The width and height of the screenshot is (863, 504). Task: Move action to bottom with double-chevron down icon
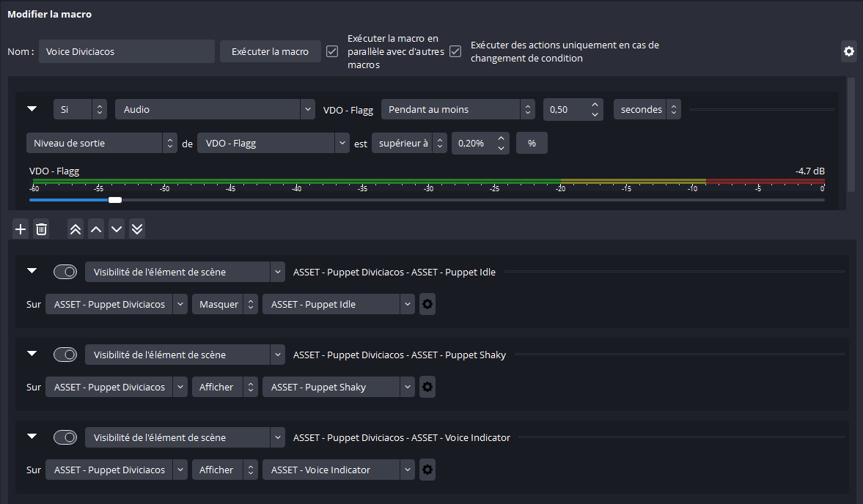[136, 229]
